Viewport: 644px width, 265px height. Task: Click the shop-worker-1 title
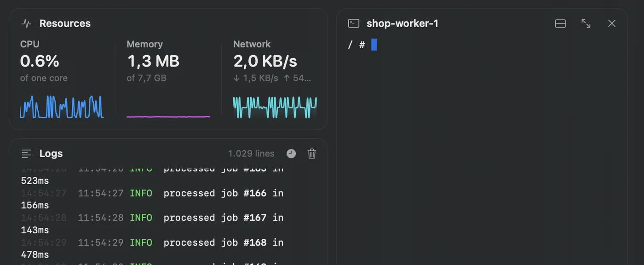click(x=402, y=23)
